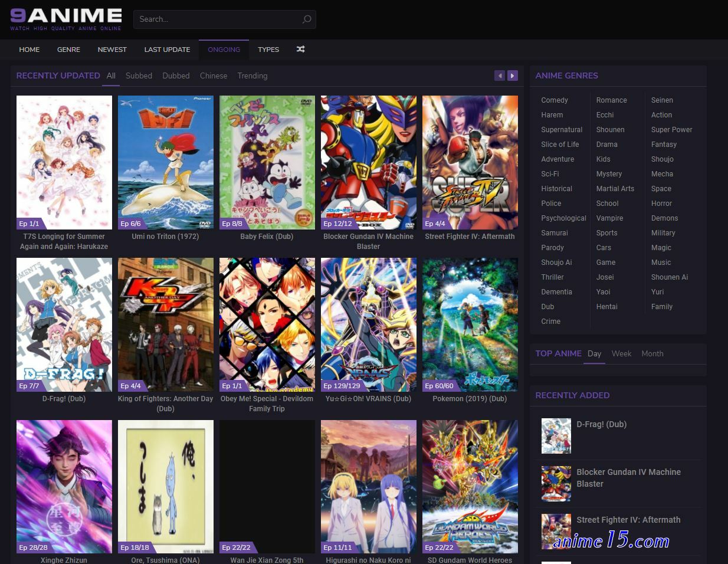Click the Wan Jie Xian Zong 5th title
Image resolution: width=728 pixels, height=564 pixels.
click(267, 560)
